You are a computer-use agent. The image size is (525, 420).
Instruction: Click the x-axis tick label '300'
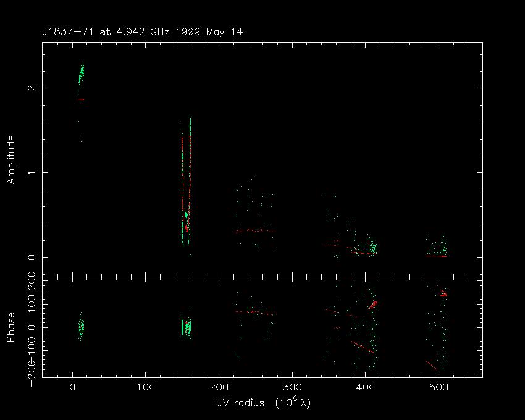click(x=292, y=387)
